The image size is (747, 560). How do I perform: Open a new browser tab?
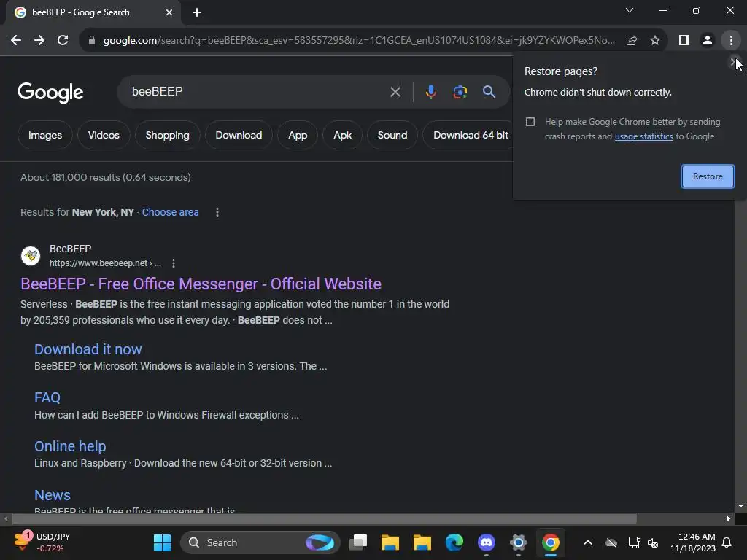[197, 12]
